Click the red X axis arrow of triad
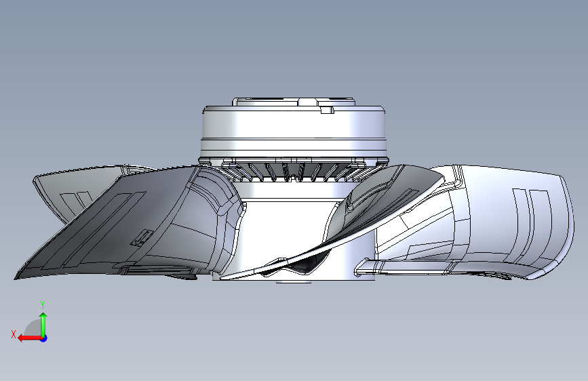 [29, 338]
